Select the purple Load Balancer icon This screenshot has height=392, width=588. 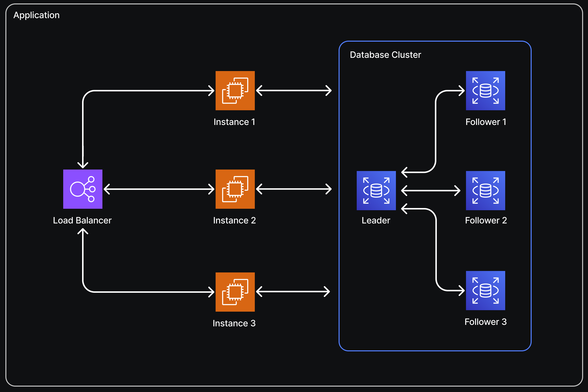83,189
